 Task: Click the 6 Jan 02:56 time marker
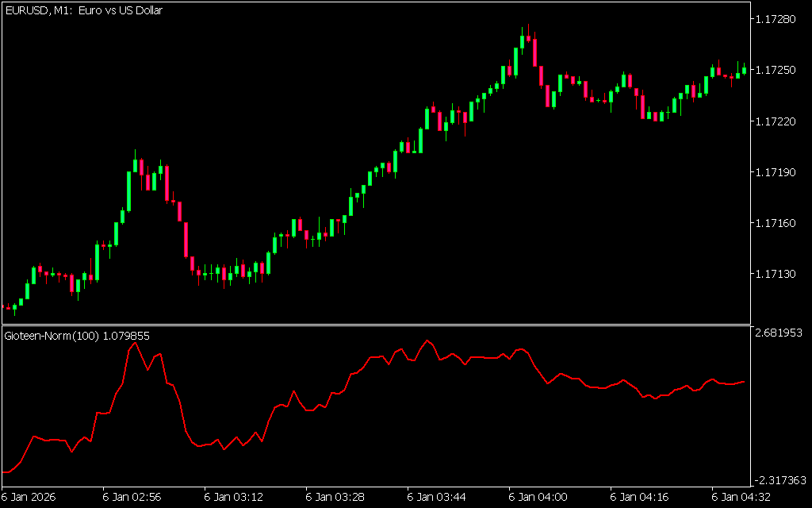pyautogui.click(x=132, y=497)
